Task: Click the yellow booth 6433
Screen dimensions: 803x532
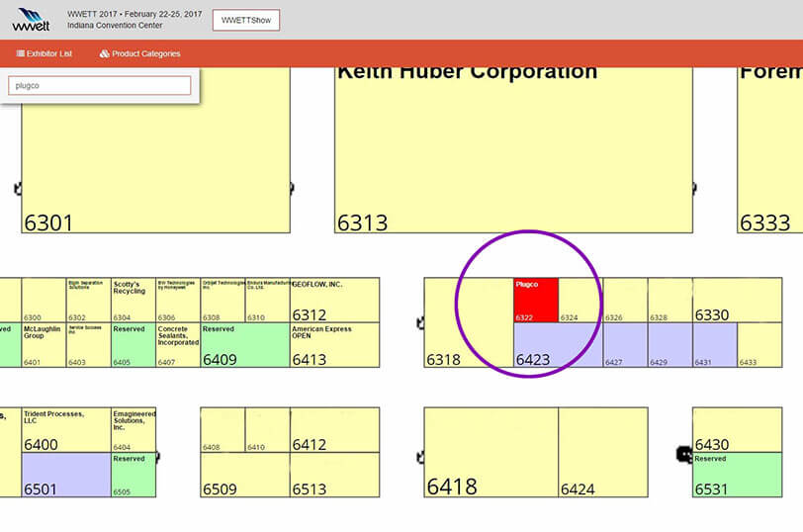Action: click(759, 344)
